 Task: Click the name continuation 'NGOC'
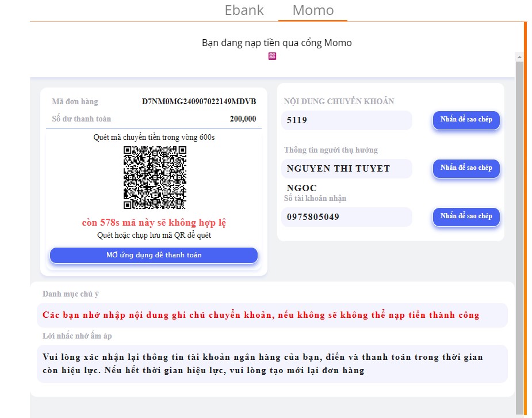pos(301,188)
